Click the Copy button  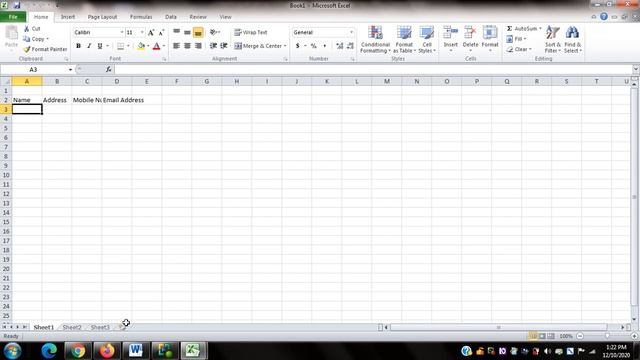pos(35,39)
